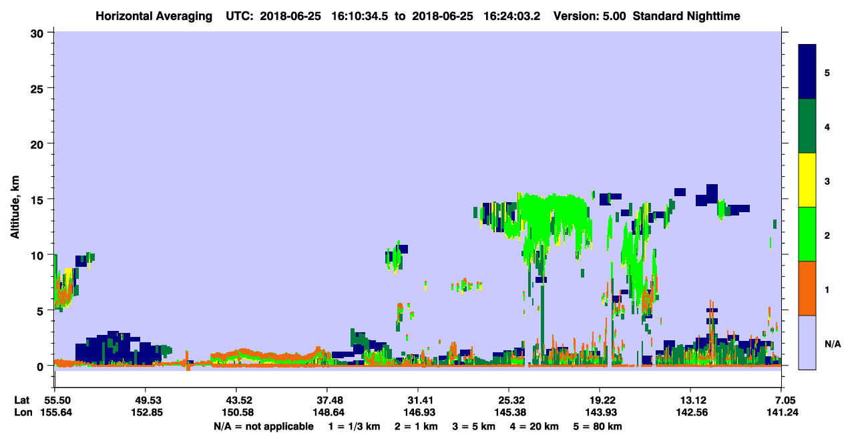The image size is (868, 445).
Task: Click legend text '5 = 80 km'
Action: coord(597,426)
